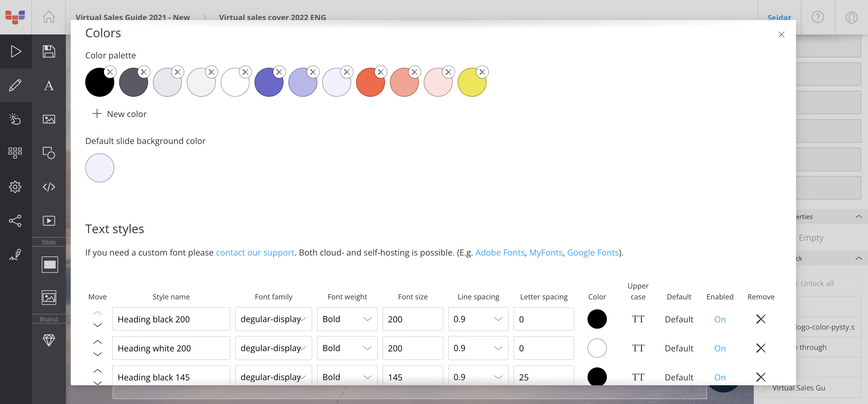
Task: Open Bold font weight dropdown for Heading black 145
Action: 347,376
